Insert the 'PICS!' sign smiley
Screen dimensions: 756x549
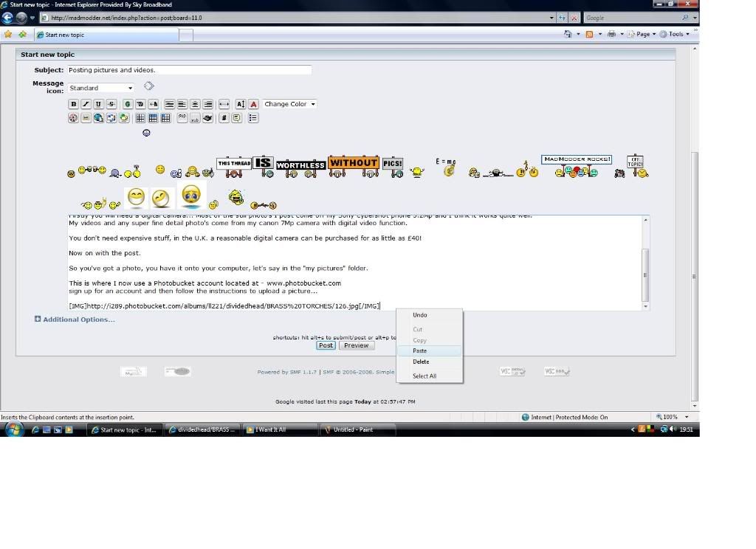[393, 168]
